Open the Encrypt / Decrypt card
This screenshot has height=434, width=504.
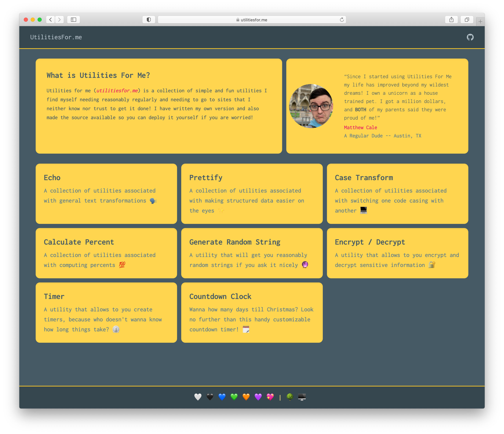coord(397,253)
